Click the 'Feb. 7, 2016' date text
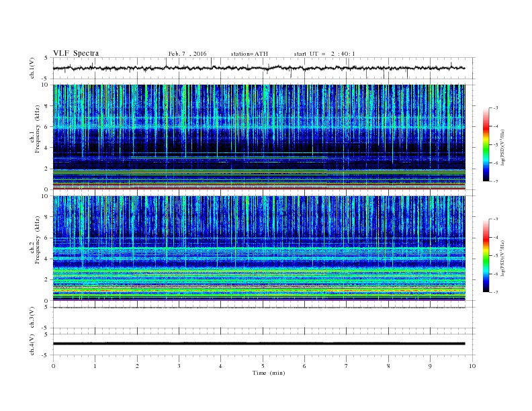532x411 pixels. tap(187, 54)
